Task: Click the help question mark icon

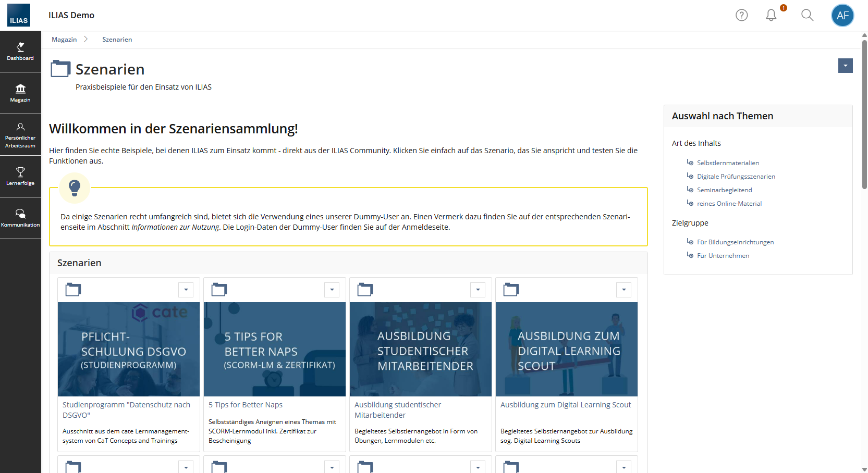Action: 741,15
